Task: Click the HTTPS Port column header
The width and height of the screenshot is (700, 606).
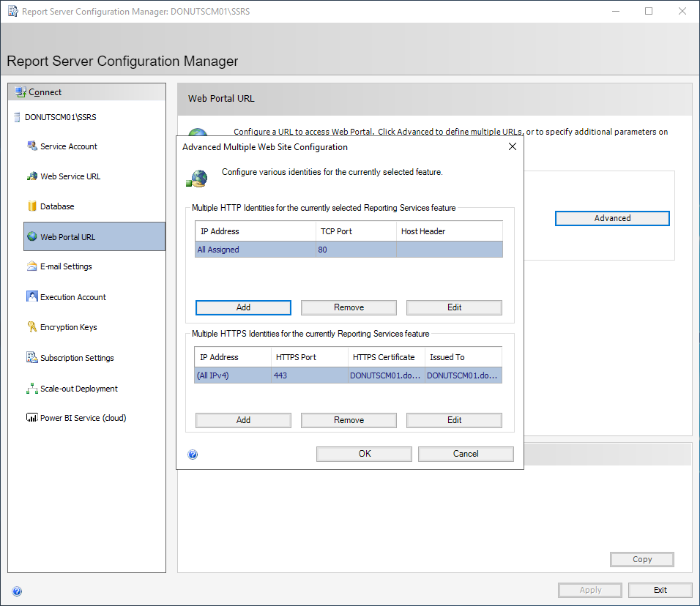Action: (x=310, y=357)
